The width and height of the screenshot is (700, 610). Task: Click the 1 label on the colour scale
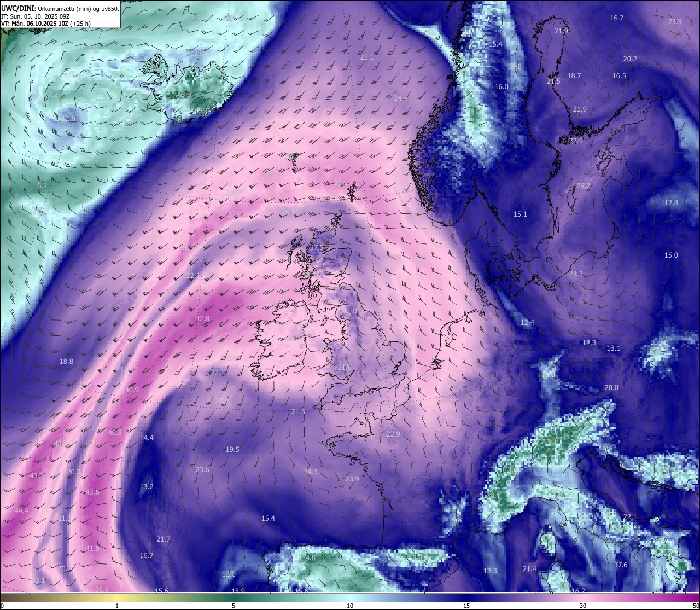tap(117, 606)
